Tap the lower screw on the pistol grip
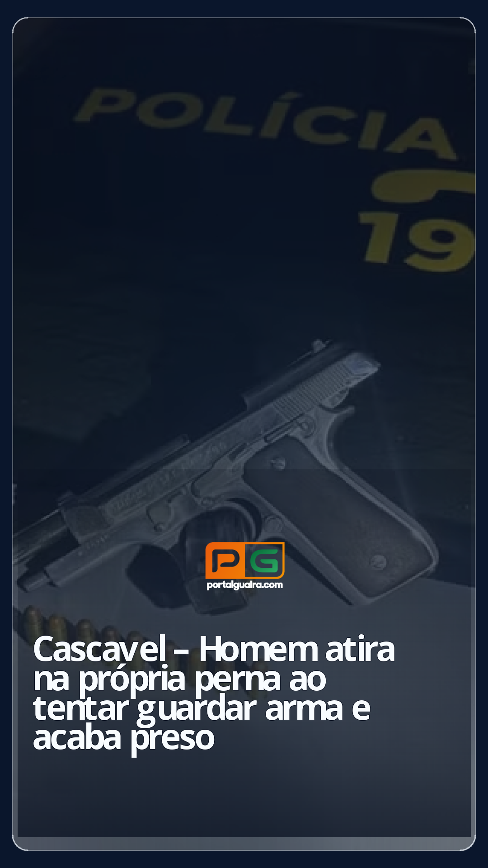The width and height of the screenshot is (488, 868). click(x=378, y=562)
